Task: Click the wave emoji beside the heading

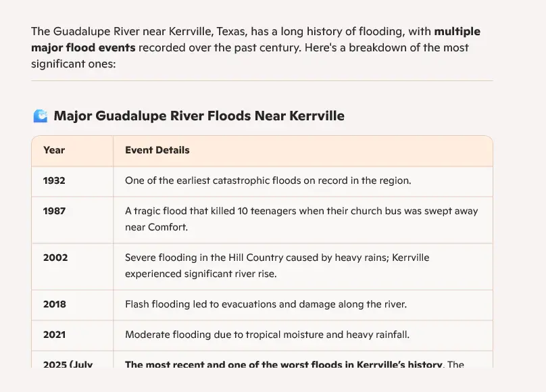Action: [x=41, y=116]
